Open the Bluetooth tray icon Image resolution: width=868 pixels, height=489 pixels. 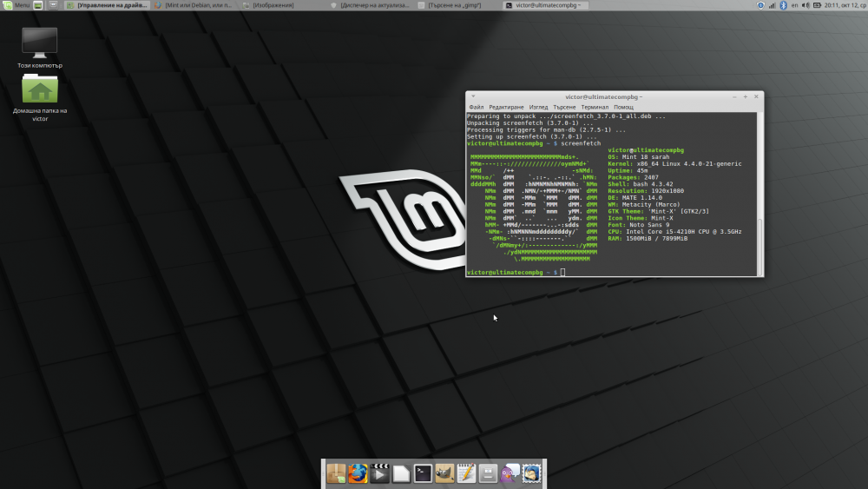click(783, 5)
